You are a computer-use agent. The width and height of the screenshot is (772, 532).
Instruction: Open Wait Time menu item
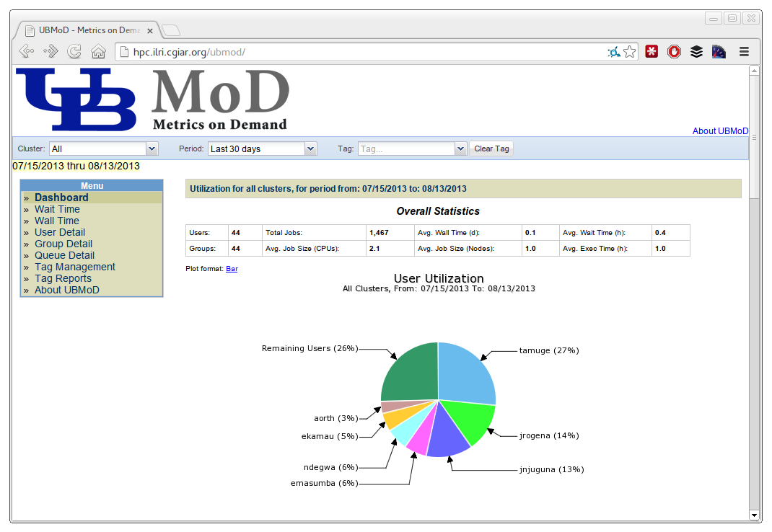tap(57, 209)
